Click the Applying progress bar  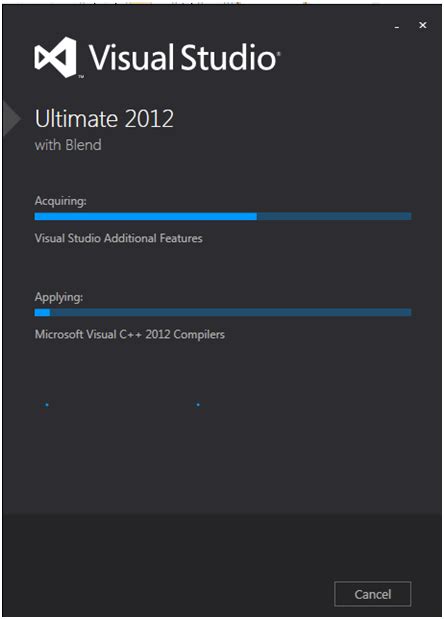pos(223,313)
